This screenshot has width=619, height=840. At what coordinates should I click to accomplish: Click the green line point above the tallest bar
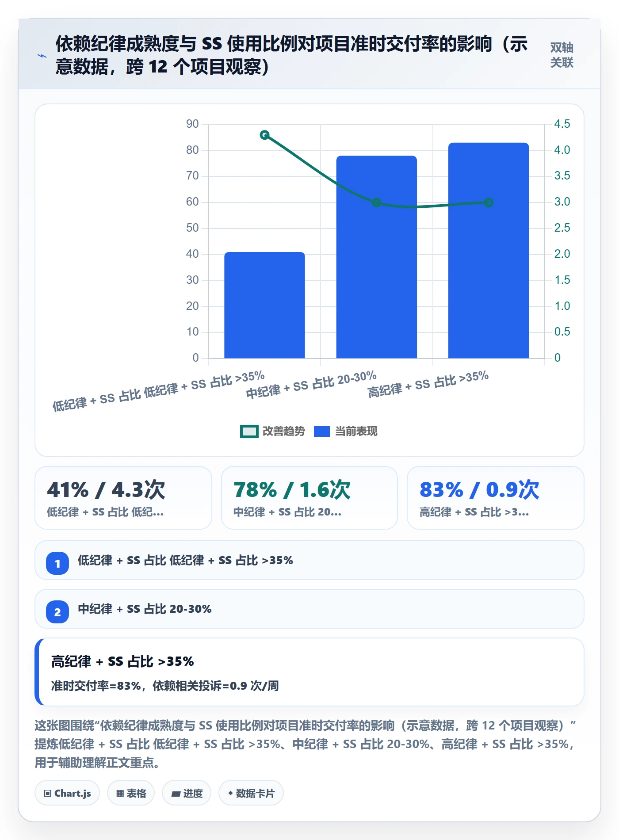point(489,202)
